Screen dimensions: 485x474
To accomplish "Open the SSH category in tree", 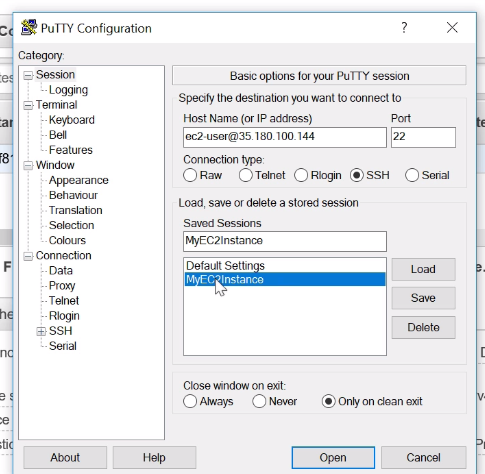I will pos(61,331).
